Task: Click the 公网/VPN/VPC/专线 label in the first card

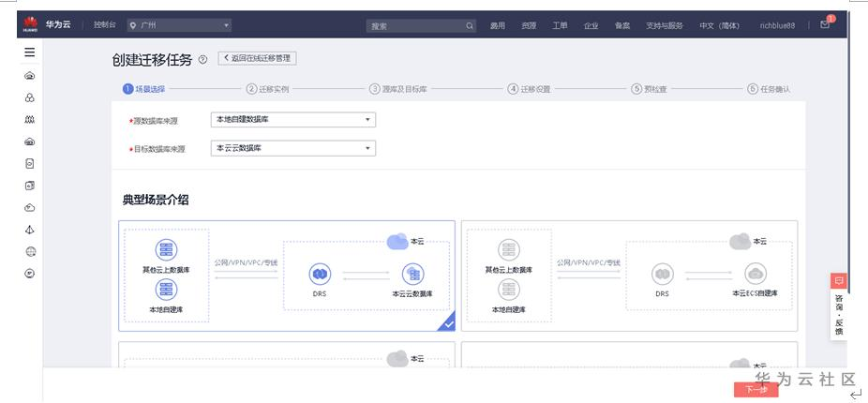Action: click(x=247, y=262)
